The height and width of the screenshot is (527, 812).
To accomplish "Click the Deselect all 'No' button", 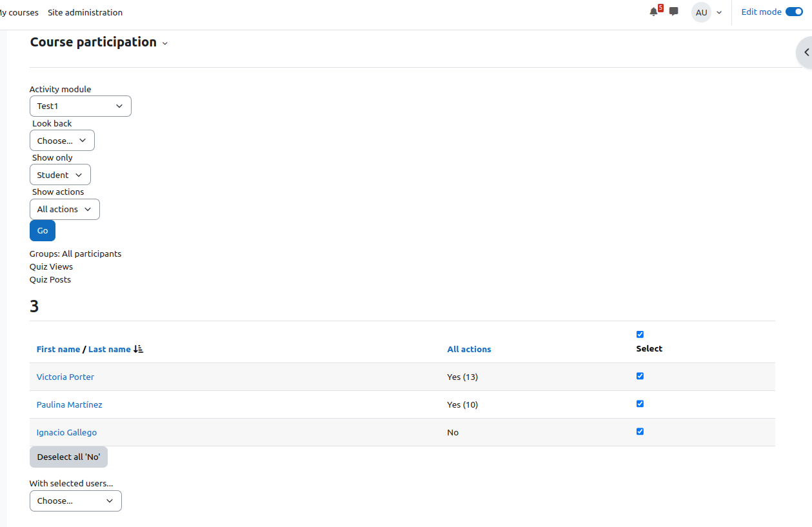I will coord(68,457).
